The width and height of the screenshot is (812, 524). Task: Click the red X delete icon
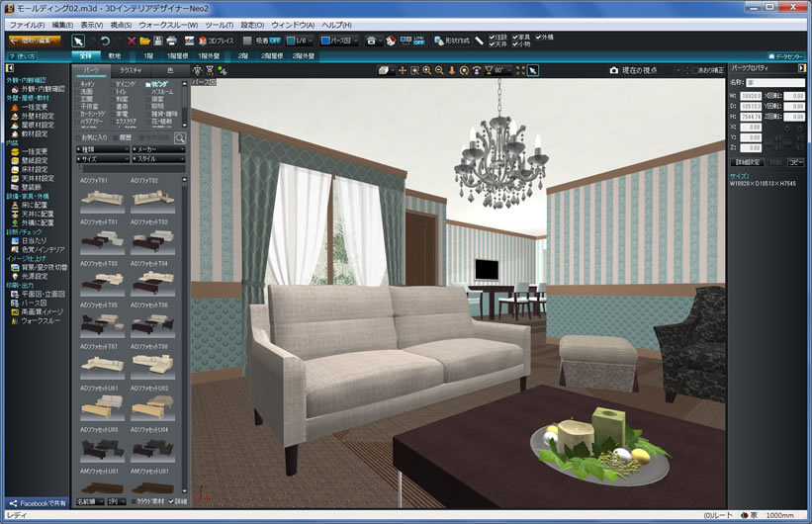tap(132, 41)
